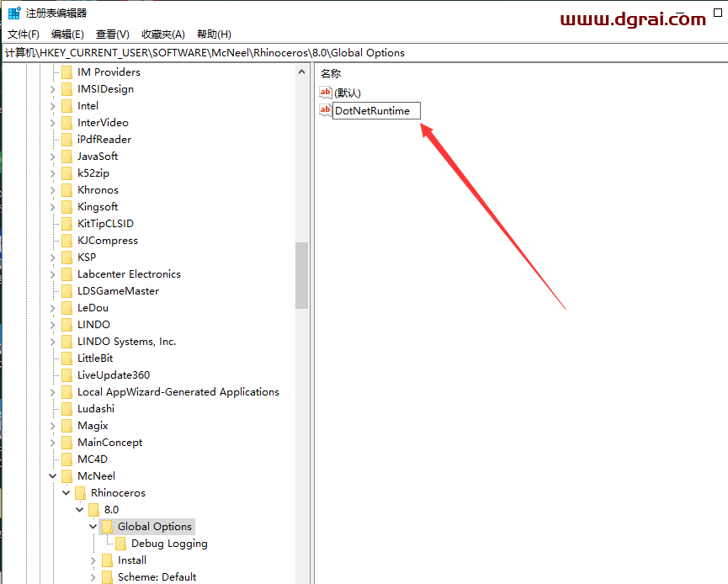
Task: Select the DotNetRuntime string value icon
Action: 326,110
